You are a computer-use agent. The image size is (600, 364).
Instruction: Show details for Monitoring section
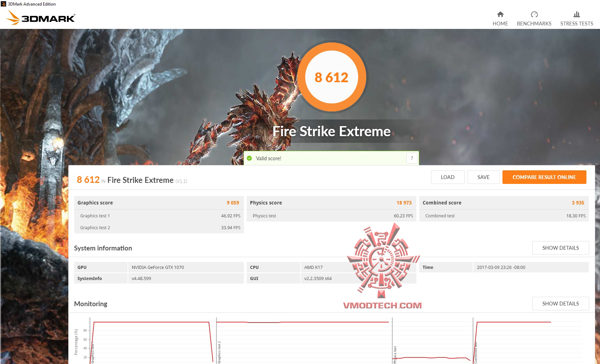(x=561, y=303)
